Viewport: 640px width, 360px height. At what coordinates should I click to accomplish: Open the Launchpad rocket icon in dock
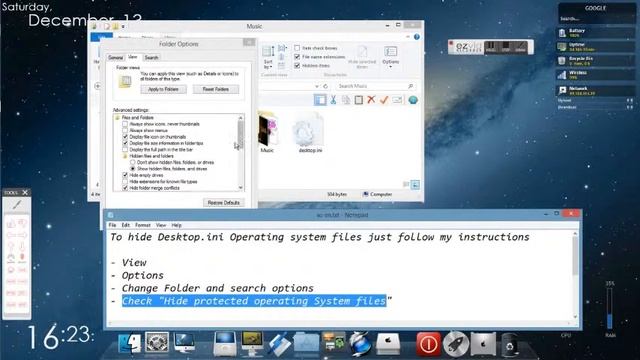pyautogui.click(x=456, y=344)
